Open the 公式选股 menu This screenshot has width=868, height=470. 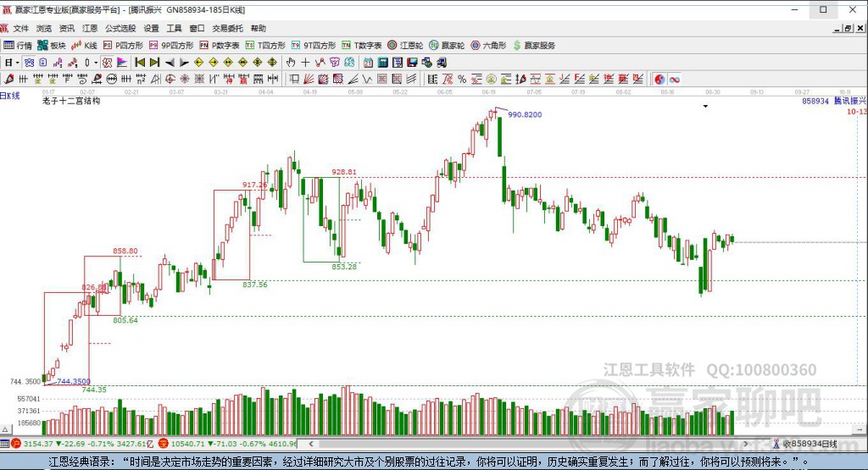[x=120, y=28]
